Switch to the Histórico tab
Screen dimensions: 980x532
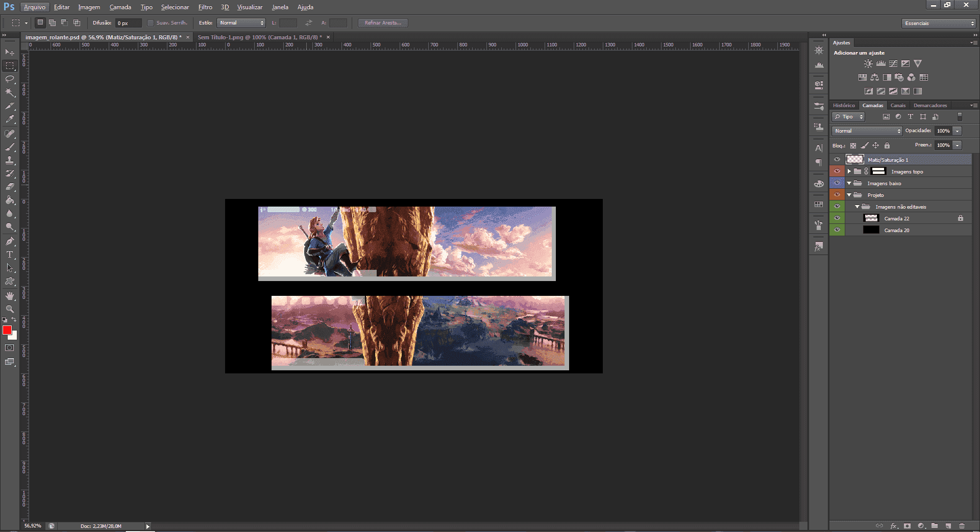point(844,106)
